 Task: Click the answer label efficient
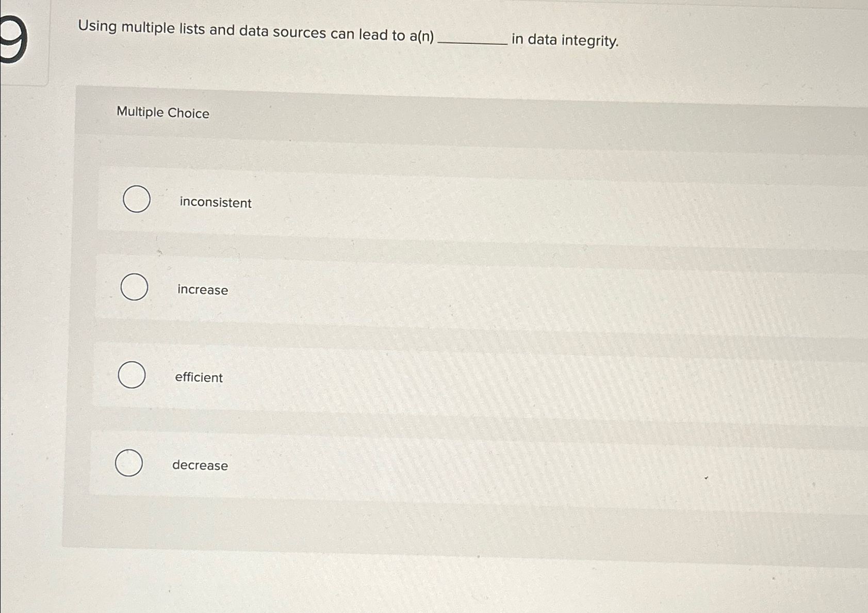tap(199, 378)
